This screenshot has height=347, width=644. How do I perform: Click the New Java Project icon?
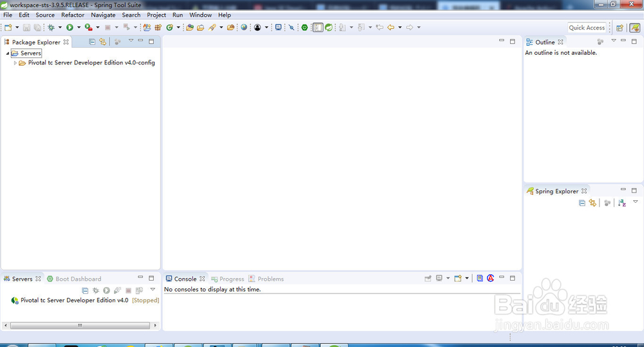point(147,28)
